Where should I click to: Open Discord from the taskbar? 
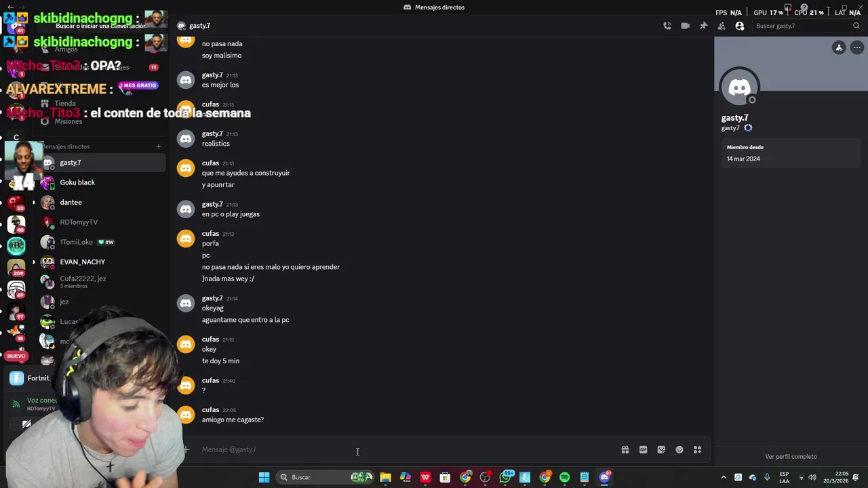coord(604,477)
